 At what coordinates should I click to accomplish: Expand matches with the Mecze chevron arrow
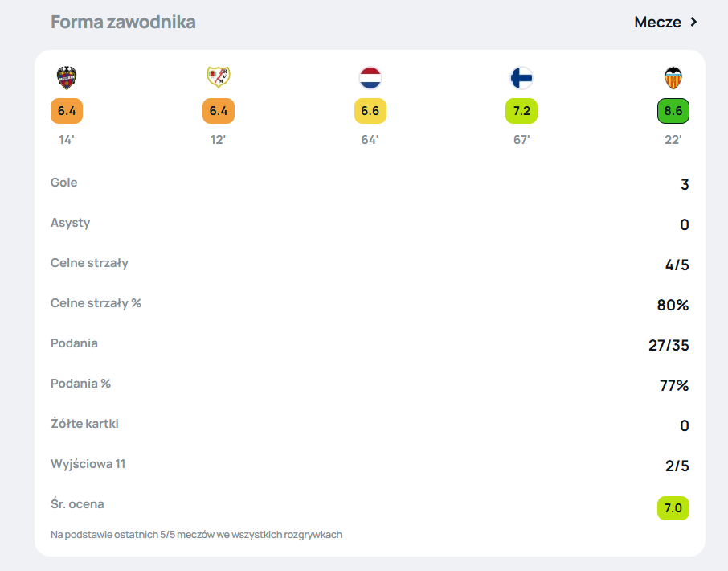[x=693, y=22]
